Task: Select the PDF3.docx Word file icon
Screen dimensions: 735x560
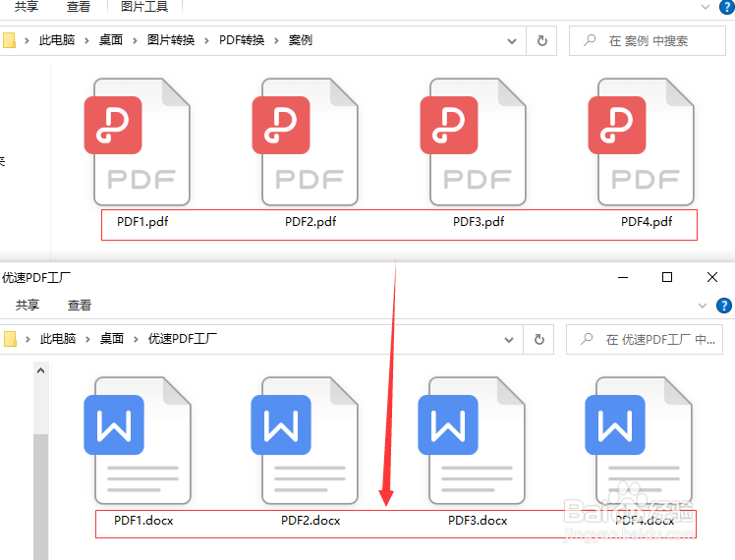Action: (x=472, y=440)
